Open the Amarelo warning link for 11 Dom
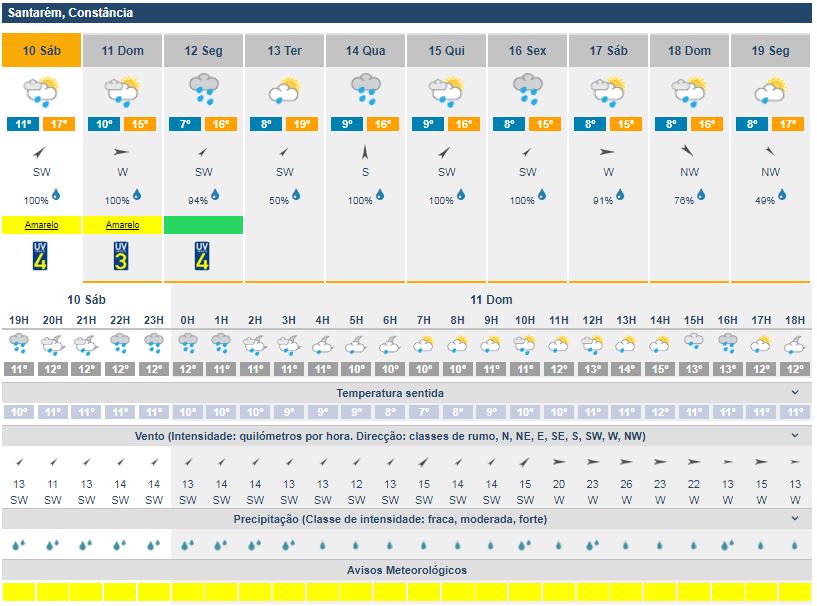 coord(122,225)
